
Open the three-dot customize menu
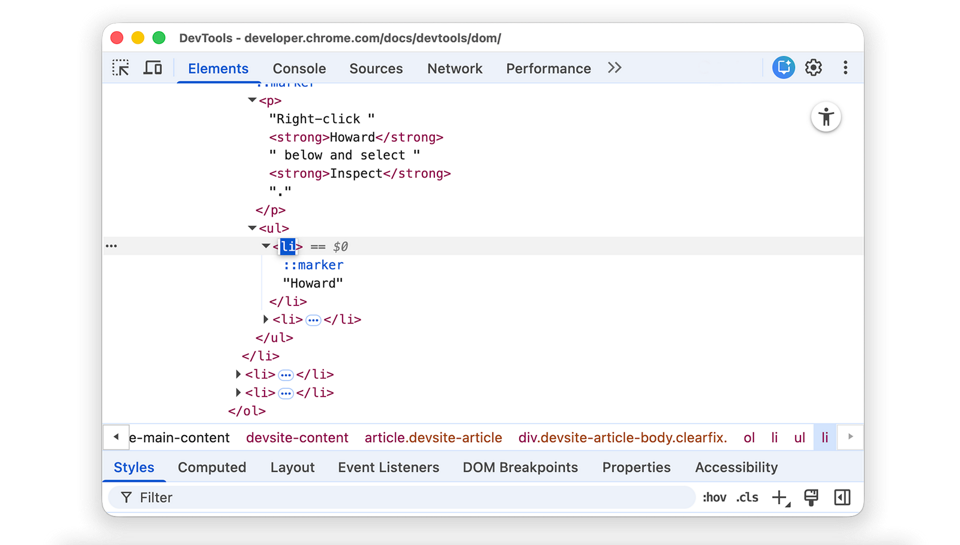[x=846, y=67]
